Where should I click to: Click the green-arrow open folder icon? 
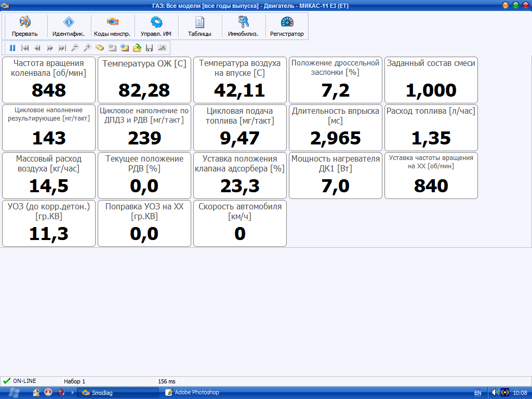pos(137,48)
